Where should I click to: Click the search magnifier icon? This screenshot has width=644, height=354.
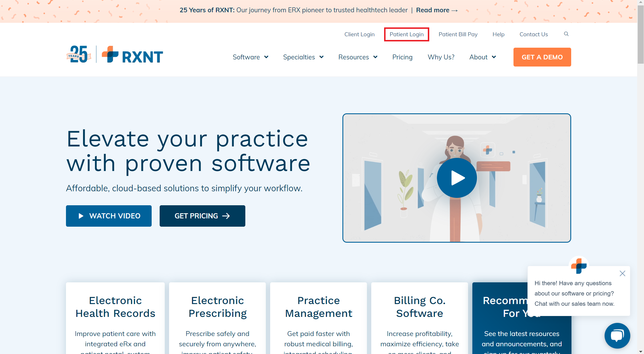coord(566,34)
